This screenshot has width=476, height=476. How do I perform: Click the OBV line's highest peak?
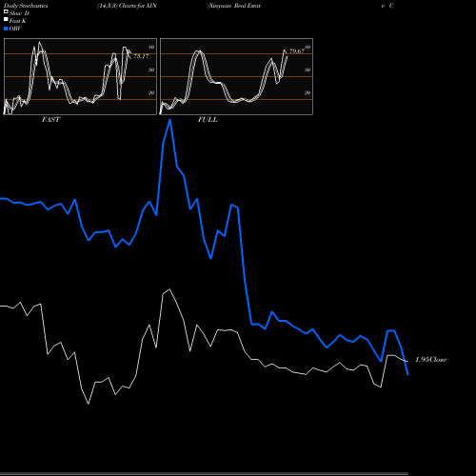coord(170,120)
